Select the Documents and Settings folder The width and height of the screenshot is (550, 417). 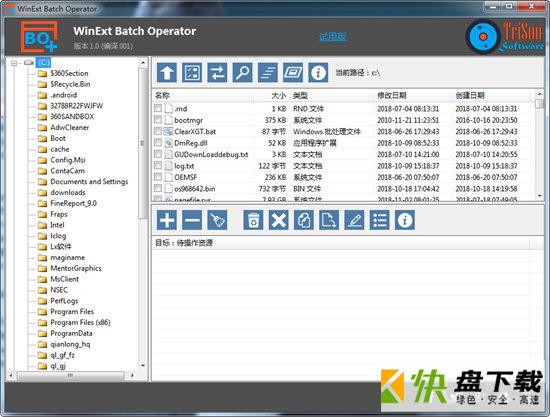click(x=89, y=182)
